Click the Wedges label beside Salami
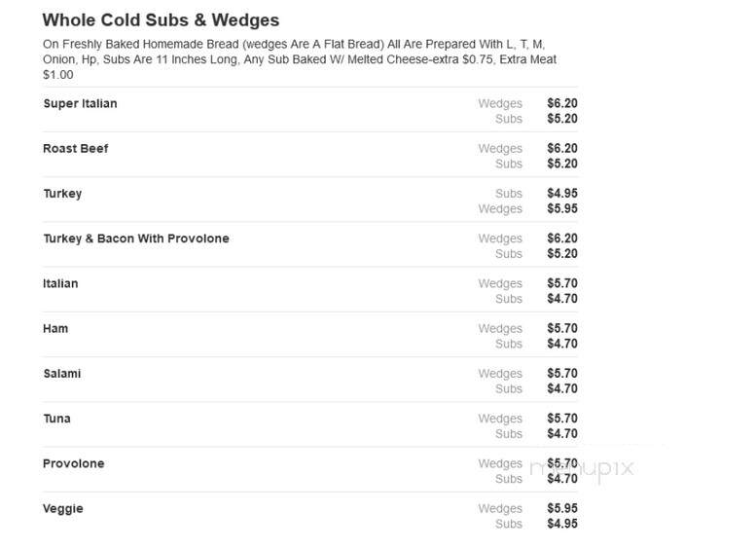 point(500,374)
